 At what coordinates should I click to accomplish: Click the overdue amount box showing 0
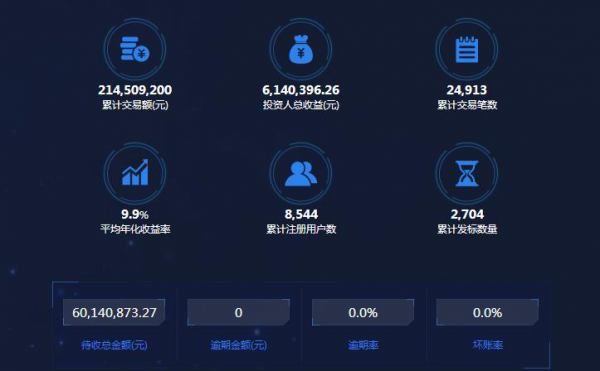coord(238,312)
